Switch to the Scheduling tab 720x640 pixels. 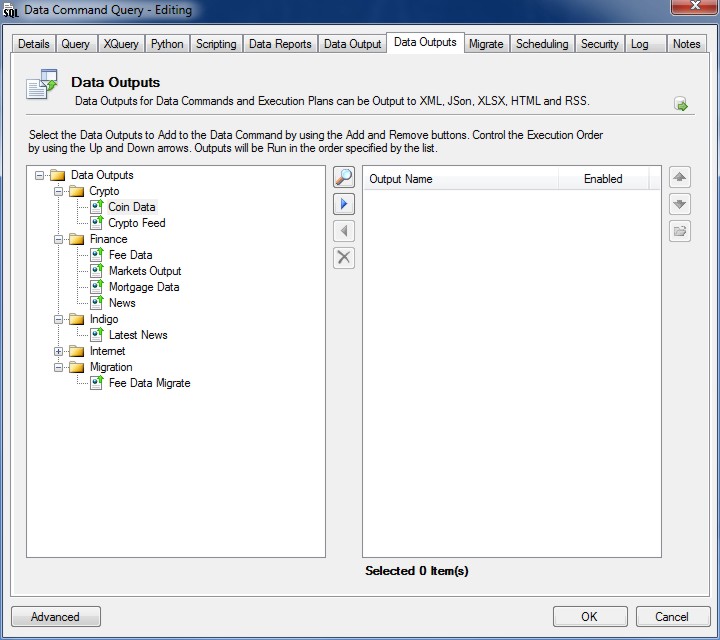(x=542, y=44)
